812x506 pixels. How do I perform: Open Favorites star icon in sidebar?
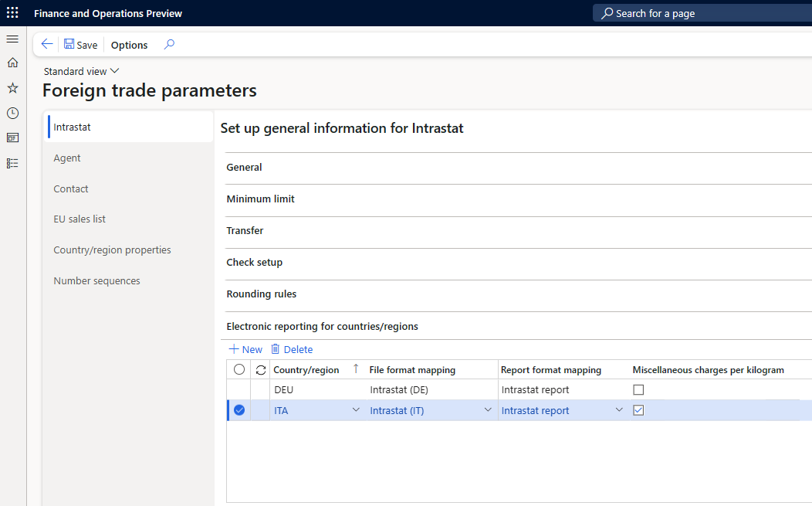[x=12, y=88]
